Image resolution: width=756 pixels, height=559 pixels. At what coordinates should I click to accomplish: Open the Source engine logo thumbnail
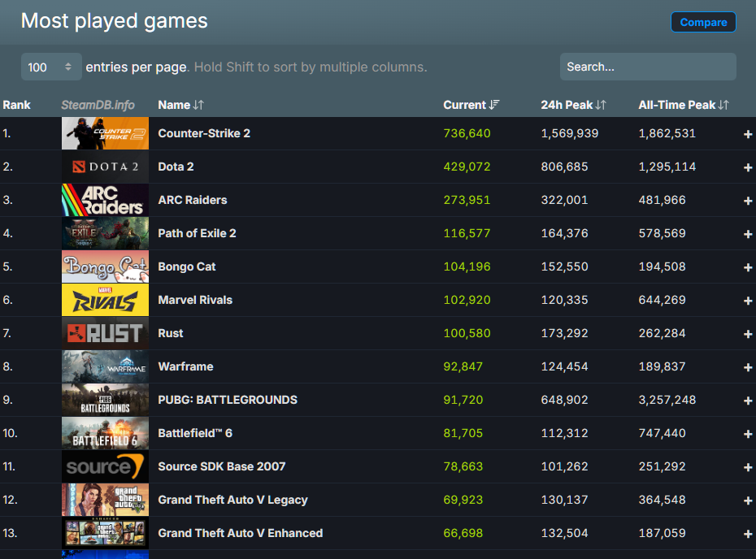tap(105, 466)
